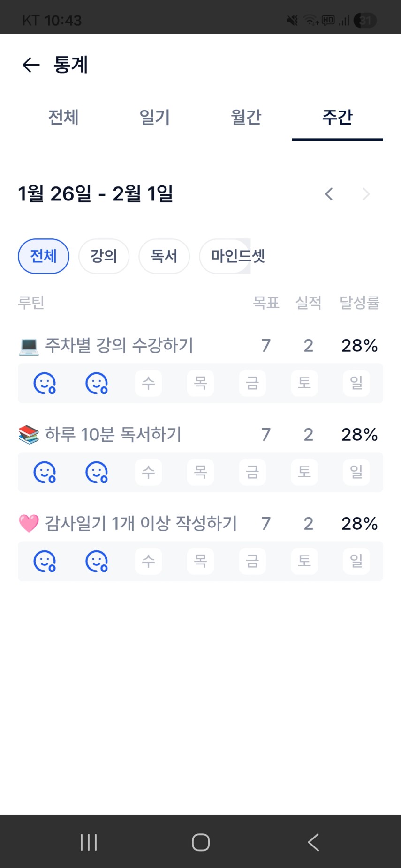Tap first smiley icon in 감사일기 row

[45, 561]
